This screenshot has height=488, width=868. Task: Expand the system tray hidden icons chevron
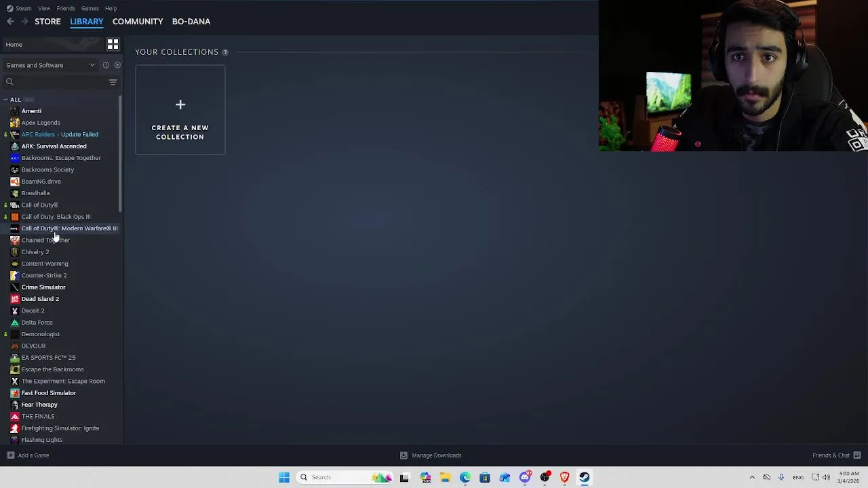(752, 477)
